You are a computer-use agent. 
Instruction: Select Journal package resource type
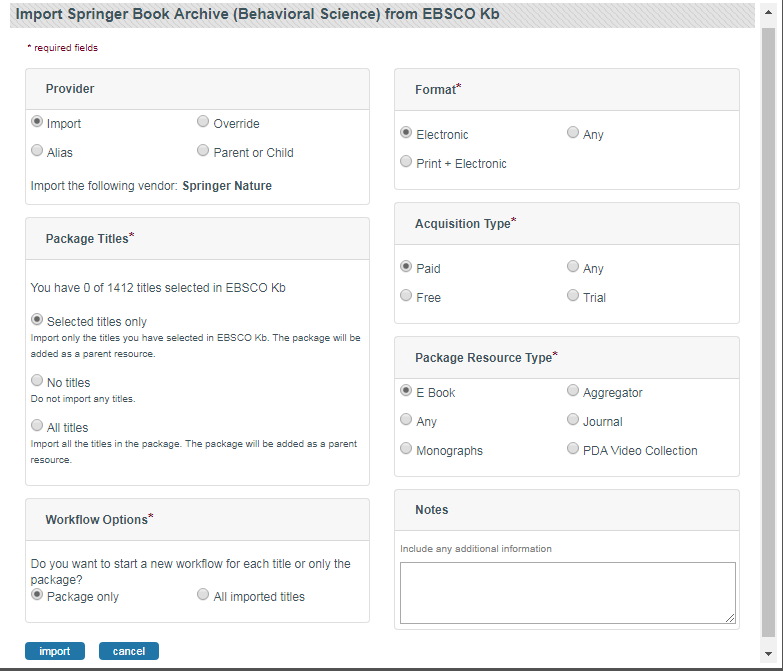tap(573, 419)
